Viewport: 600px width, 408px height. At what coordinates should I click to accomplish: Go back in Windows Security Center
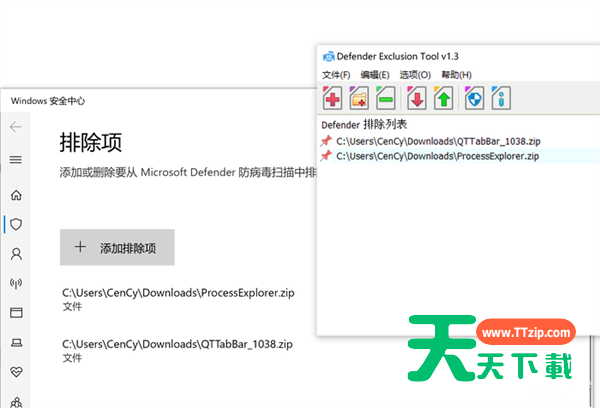click(x=16, y=127)
